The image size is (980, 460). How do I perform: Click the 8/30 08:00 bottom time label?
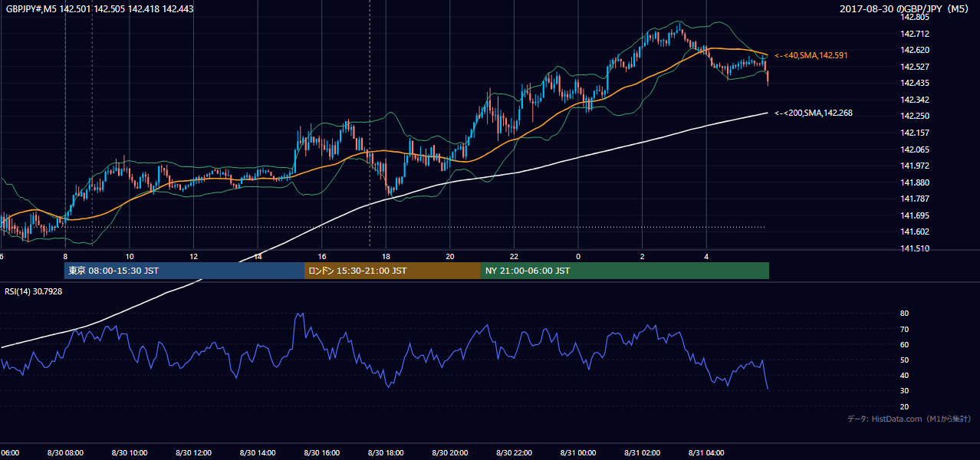64,453
